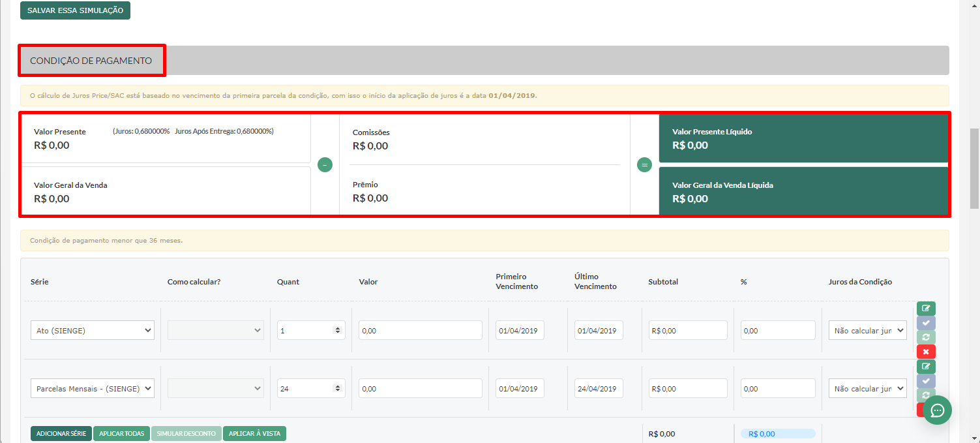Click the Série column header
The image size is (980, 443).
[40, 282]
